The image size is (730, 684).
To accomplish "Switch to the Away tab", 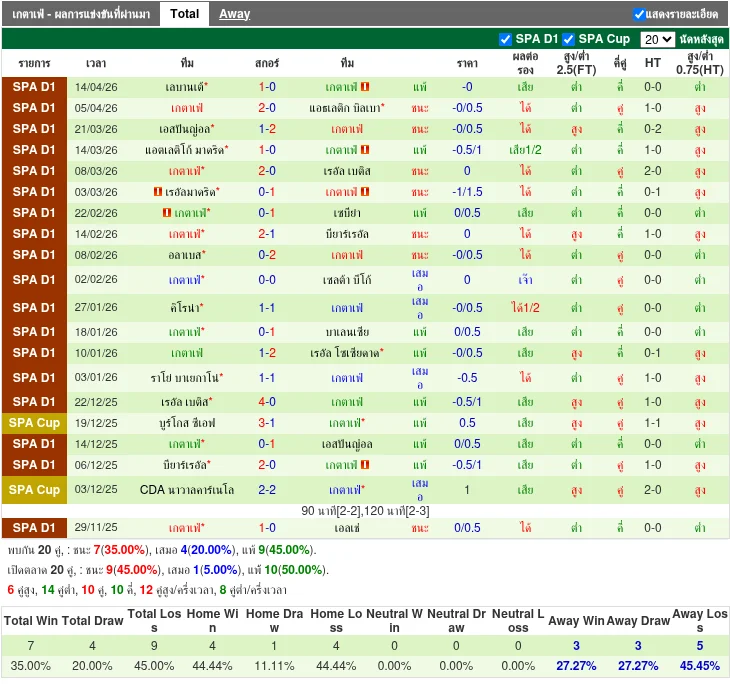I will (x=235, y=14).
